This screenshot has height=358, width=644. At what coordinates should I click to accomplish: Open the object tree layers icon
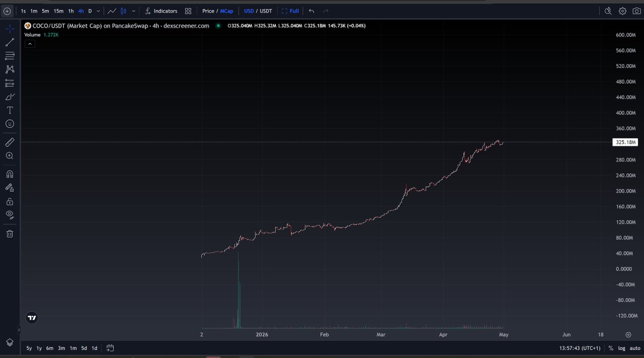point(10,342)
